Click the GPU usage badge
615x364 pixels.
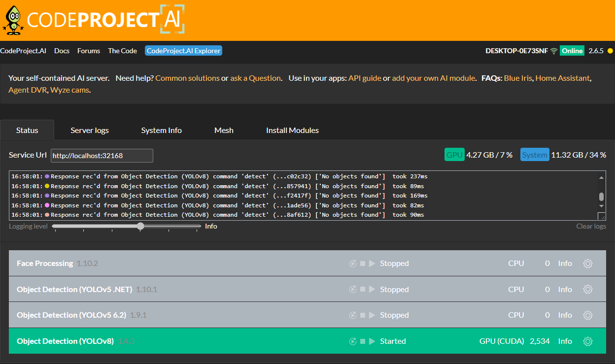pos(454,155)
